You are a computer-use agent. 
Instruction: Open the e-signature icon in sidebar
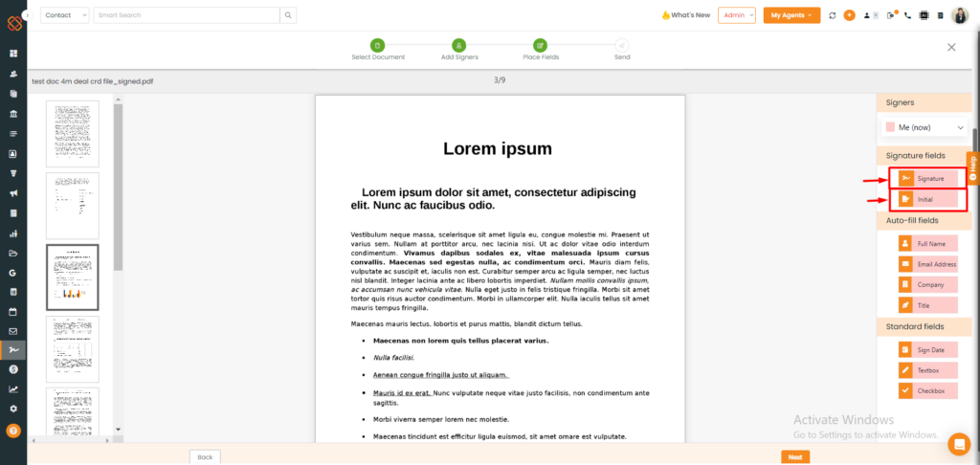[13, 350]
